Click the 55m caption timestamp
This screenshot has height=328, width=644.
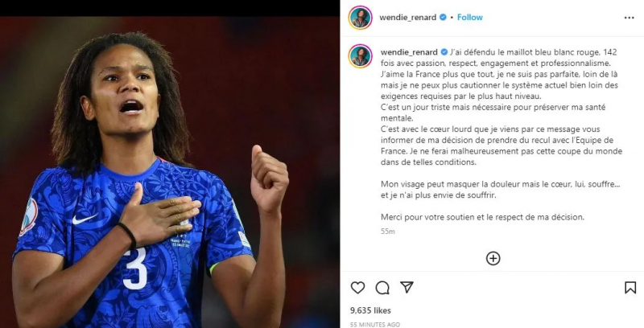(x=388, y=232)
